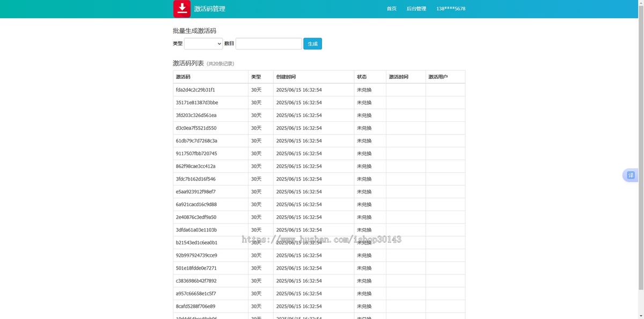The width and height of the screenshot is (644, 319).
Task: Click the scrollbar down arrow
Action: pos(640,316)
